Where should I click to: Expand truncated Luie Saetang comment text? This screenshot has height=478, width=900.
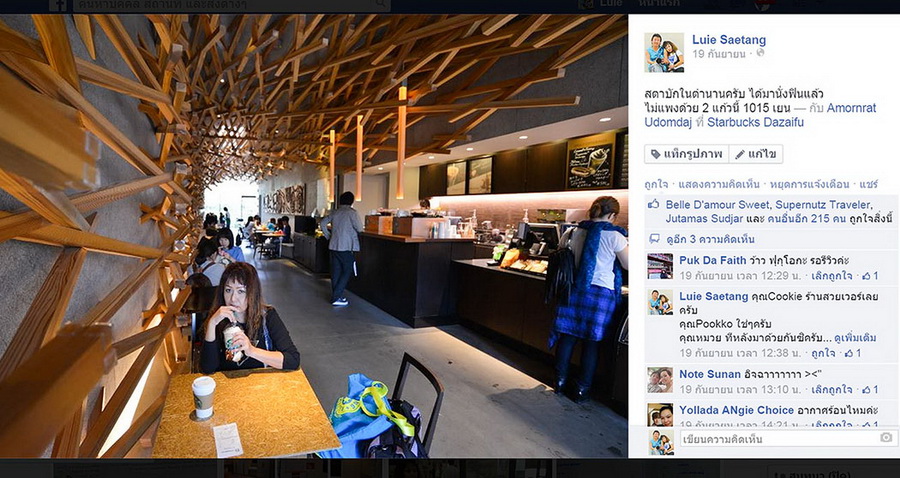click(x=855, y=337)
